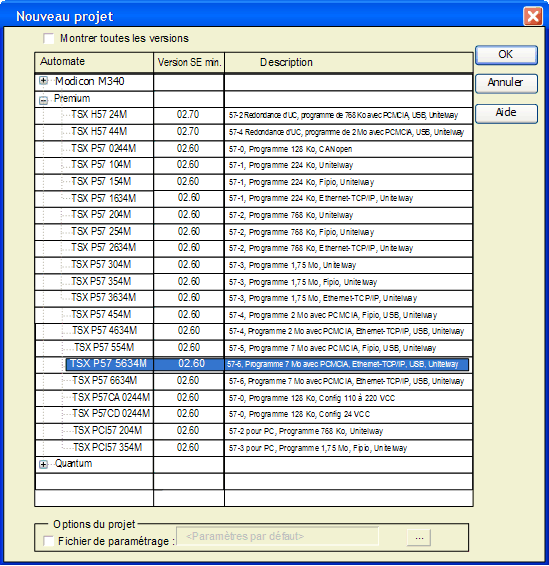Select TSX P57 6634M processor
549x566 pixels.
point(105,380)
